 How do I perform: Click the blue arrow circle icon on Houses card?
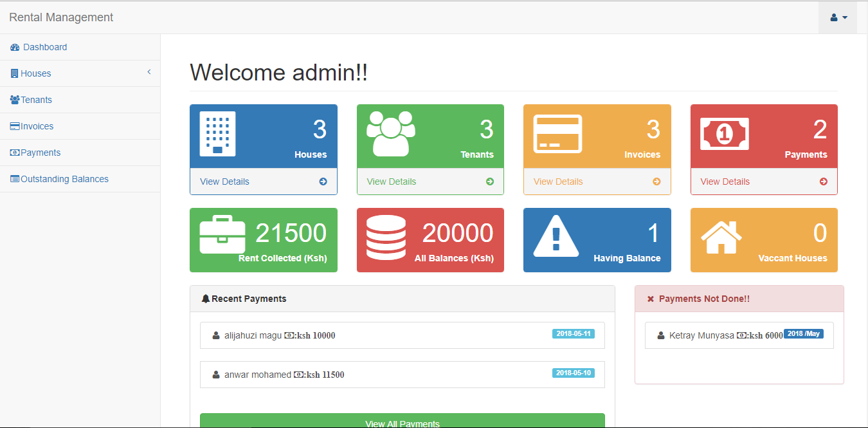(x=323, y=181)
